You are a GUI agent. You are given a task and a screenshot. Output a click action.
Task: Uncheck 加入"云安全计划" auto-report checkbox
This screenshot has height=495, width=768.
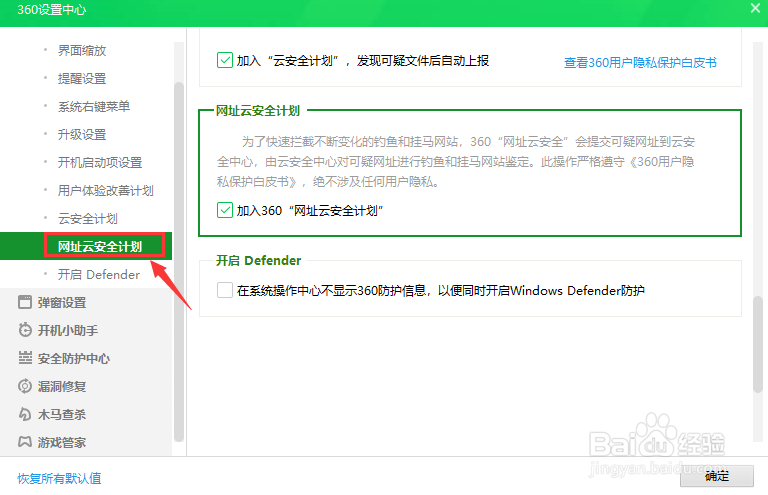(x=225, y=60)
